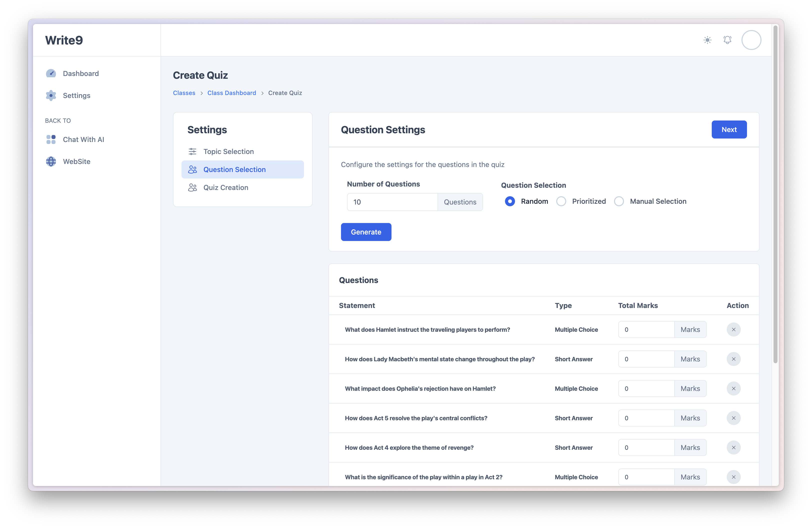Open the Topic Selection settings step

pyautogui.click(x=228, y=151)
